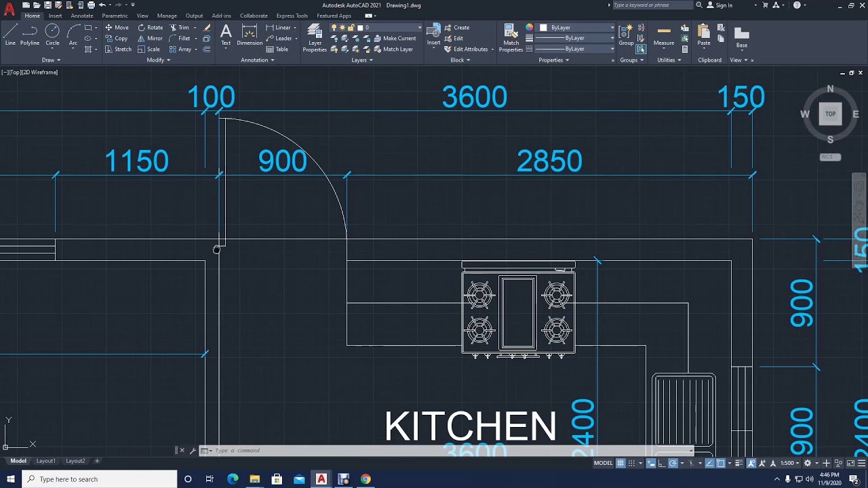Activate the Array command
The image size is (868, 488).
click(180, 49)
